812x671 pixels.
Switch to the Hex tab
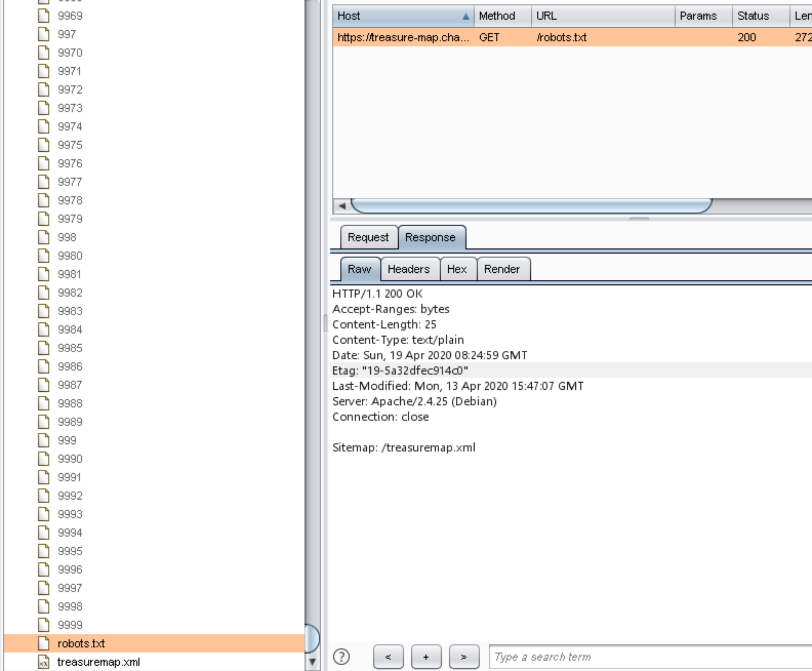457,269
